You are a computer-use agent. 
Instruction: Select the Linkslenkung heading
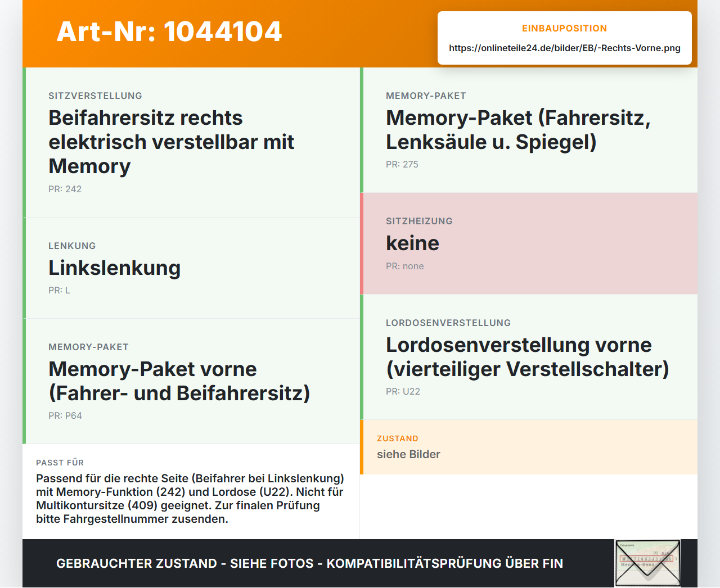[114, 268]
